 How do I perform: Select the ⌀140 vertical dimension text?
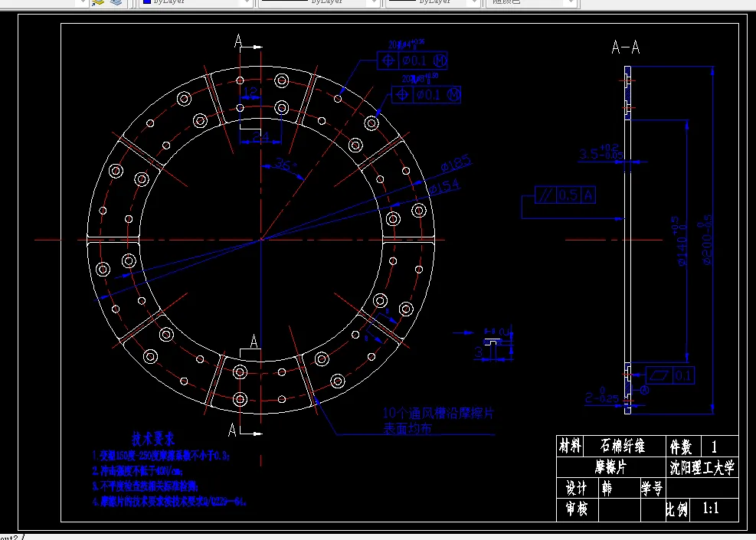tap(679, 241)
